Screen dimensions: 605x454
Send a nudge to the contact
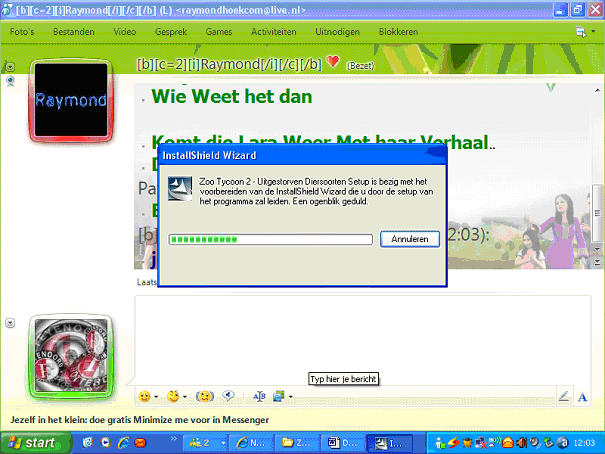[206, 396]
